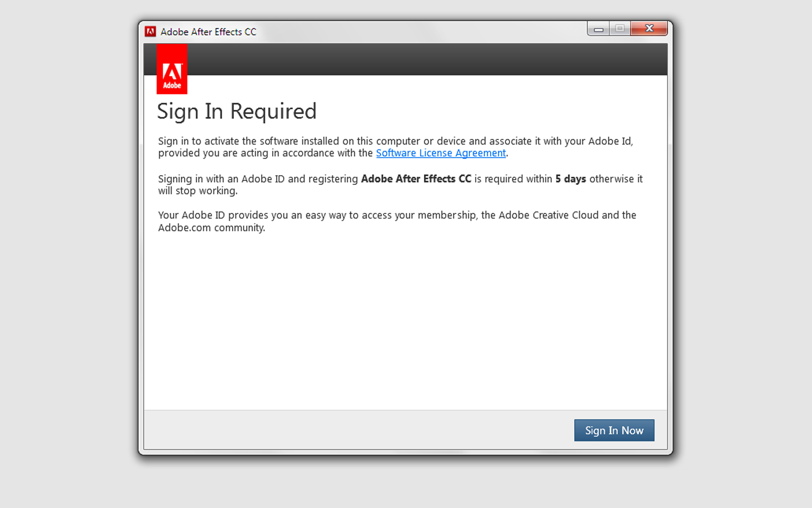The image size is (812, 508).
Task: Click the 'Your Adobe ID provides you' paragraph
Action: point(397,221)
